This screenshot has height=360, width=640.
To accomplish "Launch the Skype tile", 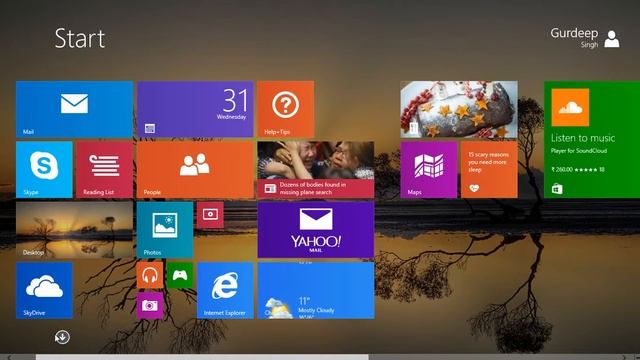I will (x=44, y=169).
